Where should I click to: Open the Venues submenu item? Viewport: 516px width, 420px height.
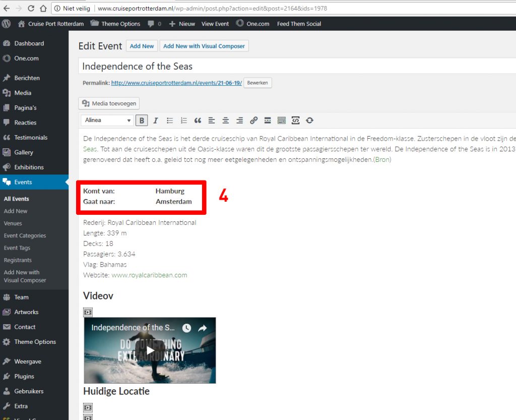pyautogui.click(x=13, y=223)
